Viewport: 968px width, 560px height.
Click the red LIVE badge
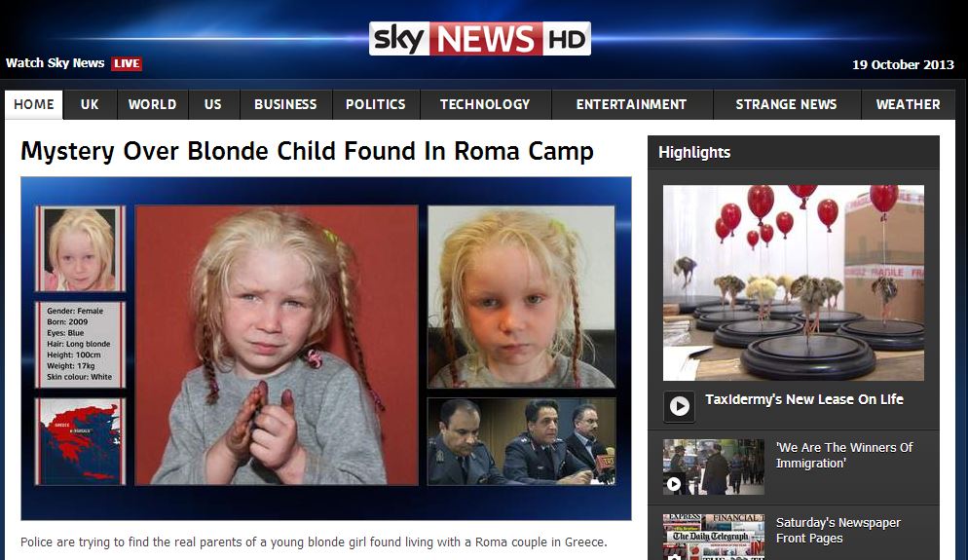127,63
